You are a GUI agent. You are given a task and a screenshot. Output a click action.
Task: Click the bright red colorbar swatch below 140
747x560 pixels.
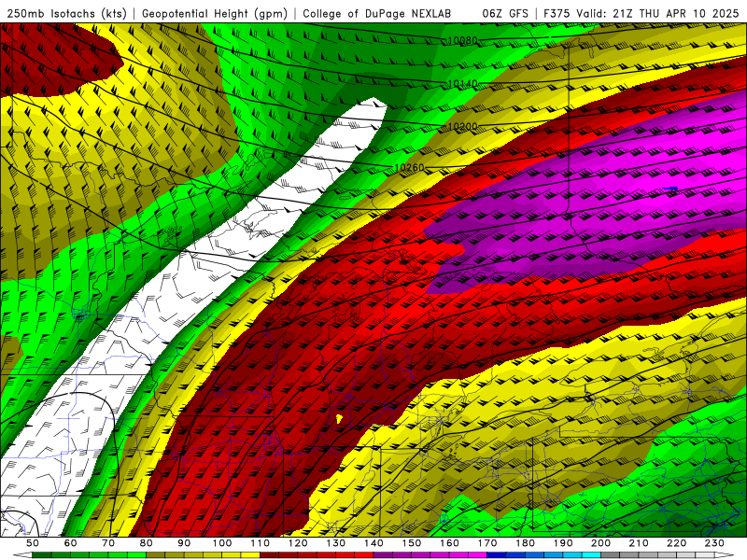pos(364,555)
